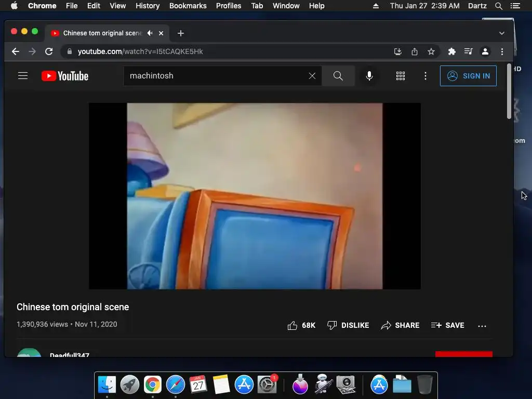Click share page icon in address bar
The image size is (532, 399).
click(x=414, y=51)
